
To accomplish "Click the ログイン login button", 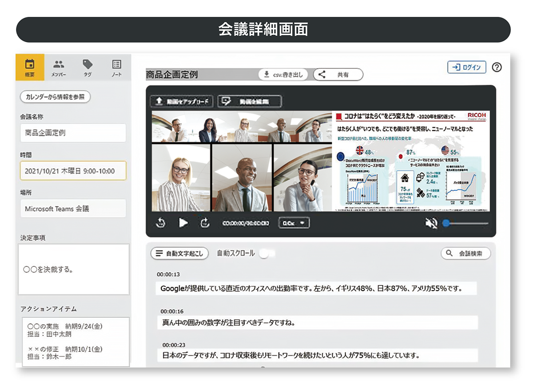I will point(466,67).
